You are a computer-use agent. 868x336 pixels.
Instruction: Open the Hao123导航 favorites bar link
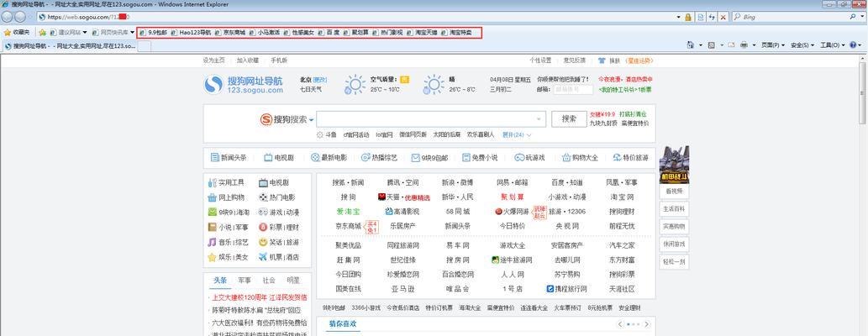point(191,33)
